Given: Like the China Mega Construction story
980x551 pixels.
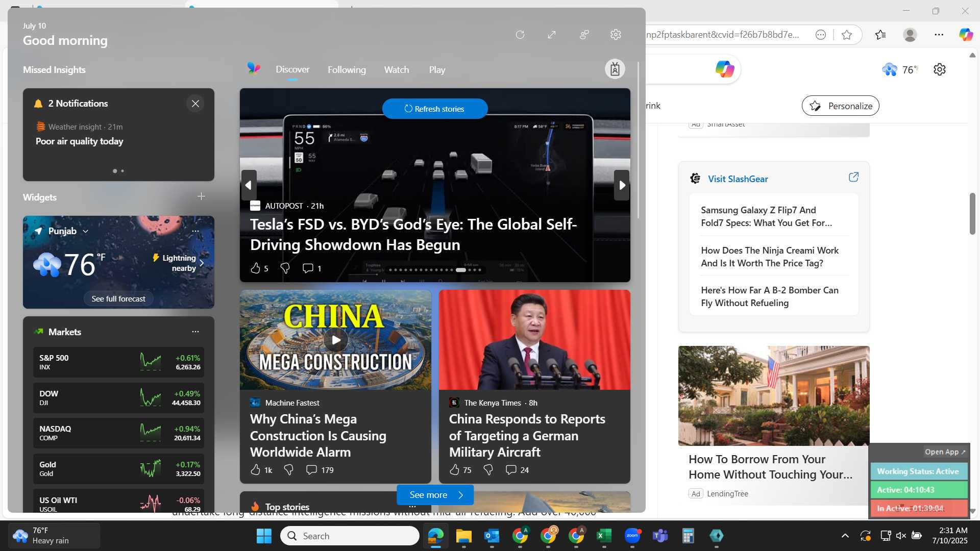Looking at the screenshot, I should pyautogui.click(x=261, y=470).
